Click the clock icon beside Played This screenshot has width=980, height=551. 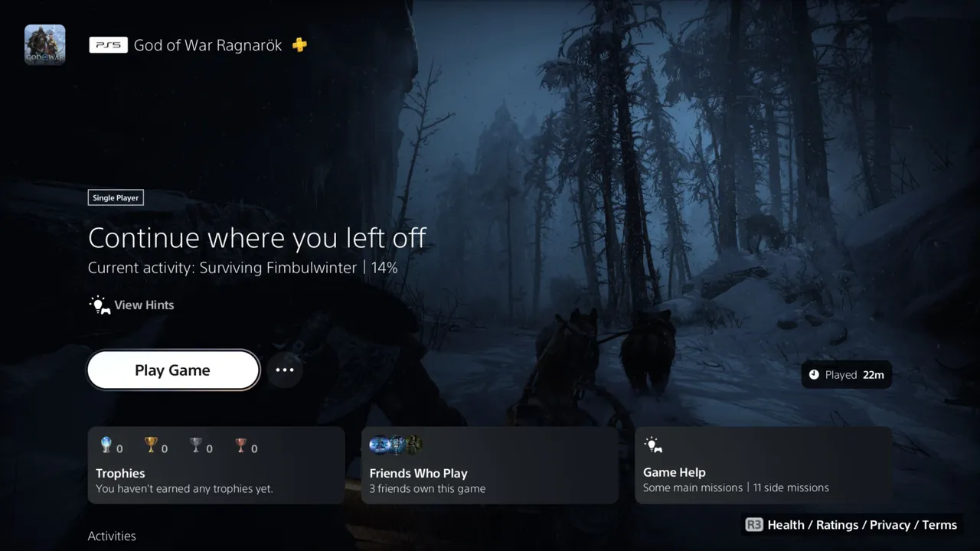[x=814, y=374]
